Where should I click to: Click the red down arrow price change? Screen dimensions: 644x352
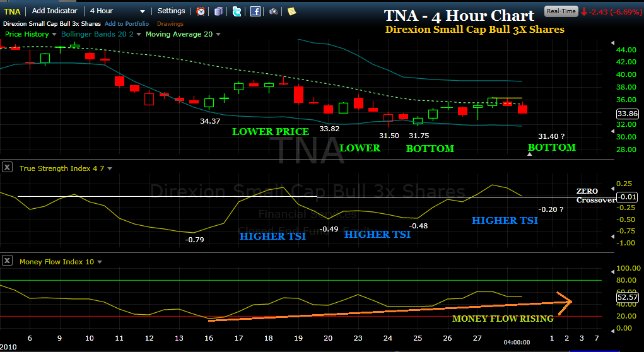[584, 12]
